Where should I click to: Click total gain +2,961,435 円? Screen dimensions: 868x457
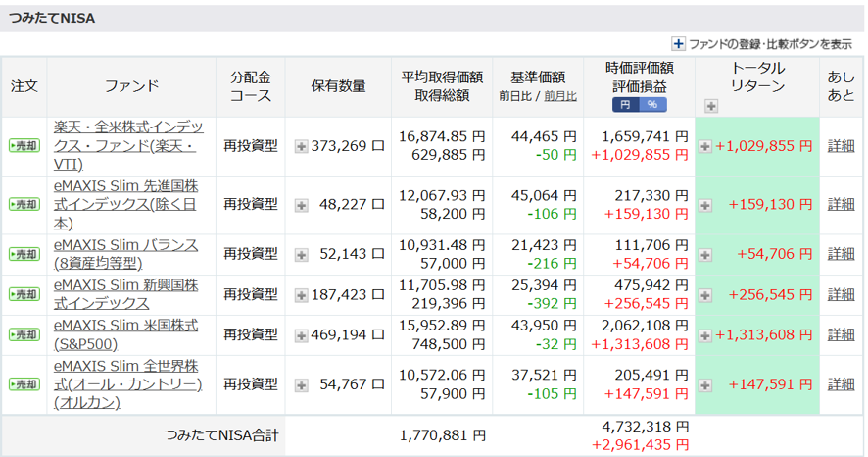[640, 445]
